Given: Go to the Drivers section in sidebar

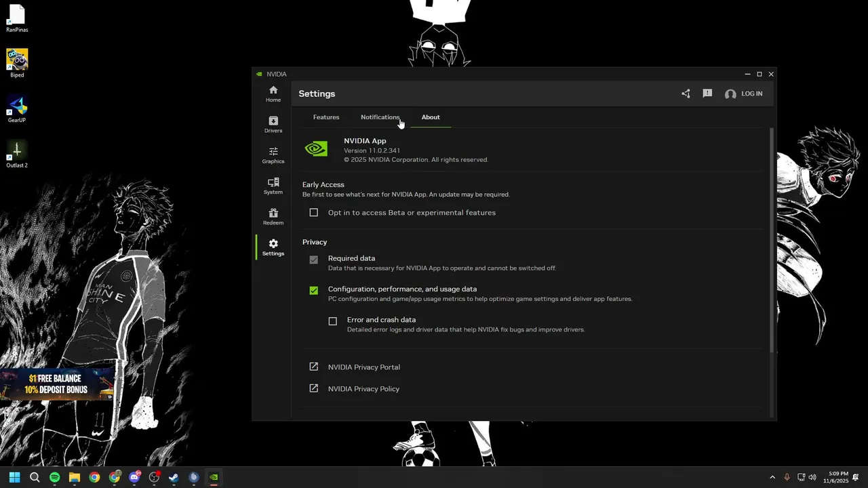Looking at the screenshot, I should [273, 125].
